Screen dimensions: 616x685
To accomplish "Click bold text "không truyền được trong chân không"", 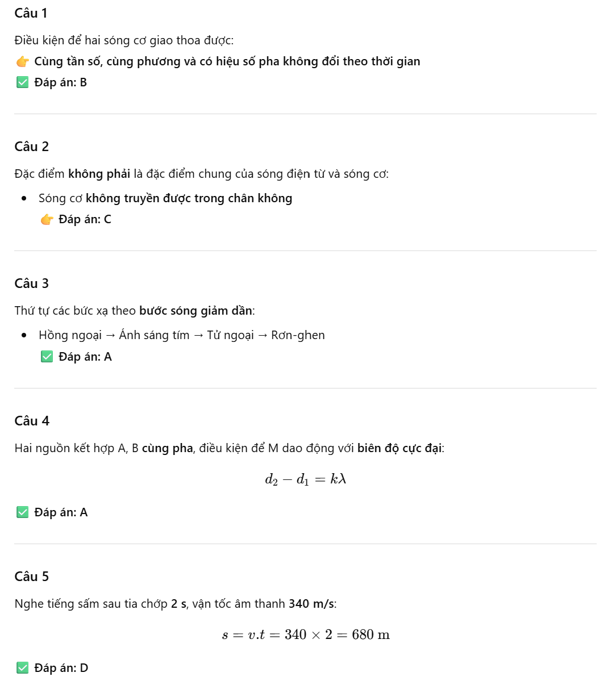I will point(189,198).
